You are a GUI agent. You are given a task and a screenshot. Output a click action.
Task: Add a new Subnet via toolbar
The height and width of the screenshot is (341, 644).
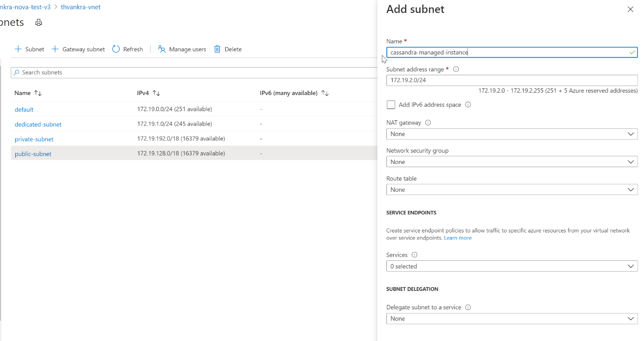[29, 49]
